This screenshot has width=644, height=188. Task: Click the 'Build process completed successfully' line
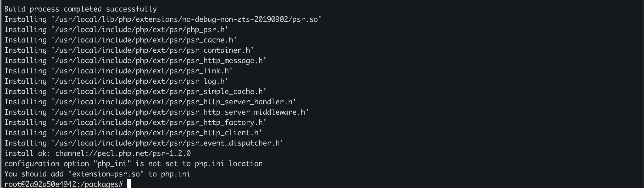80,9
